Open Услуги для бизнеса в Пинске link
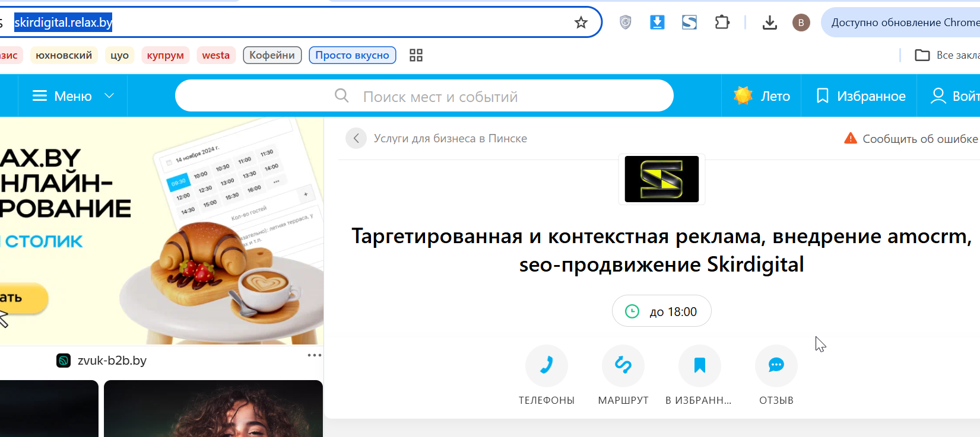 (450, 139)
